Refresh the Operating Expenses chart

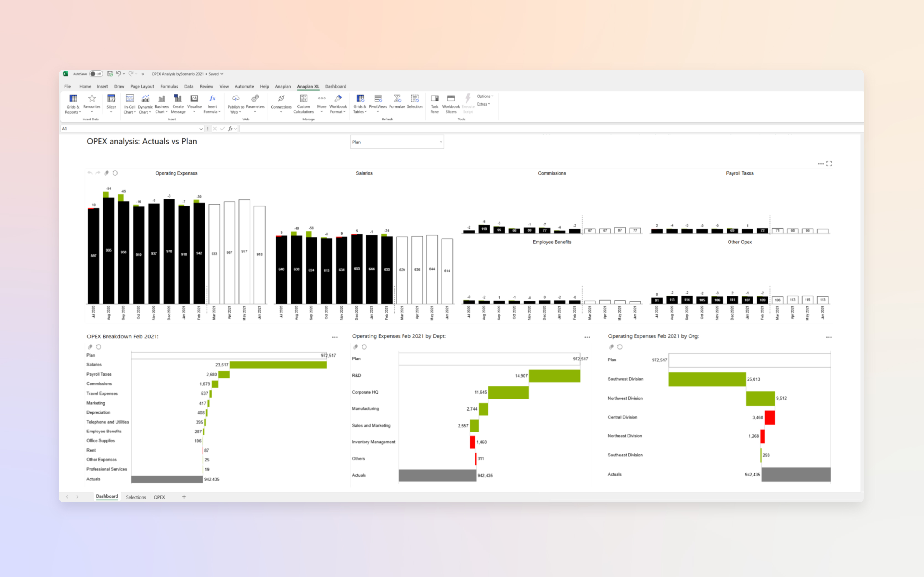click(x=115, y=173)
